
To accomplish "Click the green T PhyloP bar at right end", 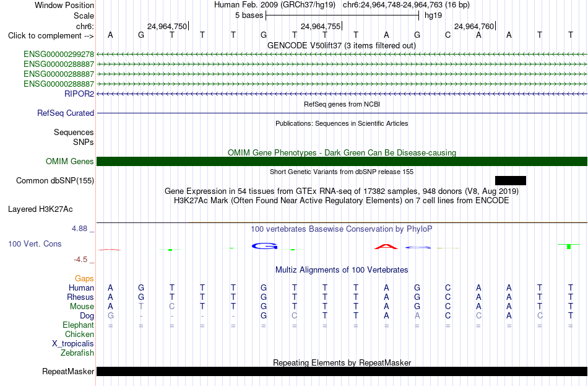I will (x=569, y=247).
